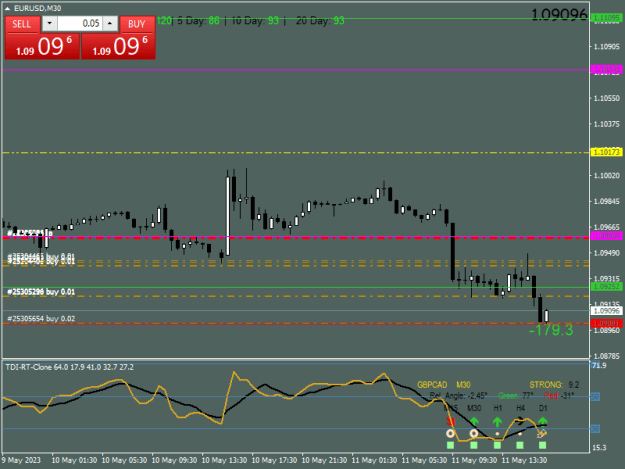Click the D1 timeframe label
The height and width of the screenshot is (469, 625).
pyautogui.click(x=543, y=408)
